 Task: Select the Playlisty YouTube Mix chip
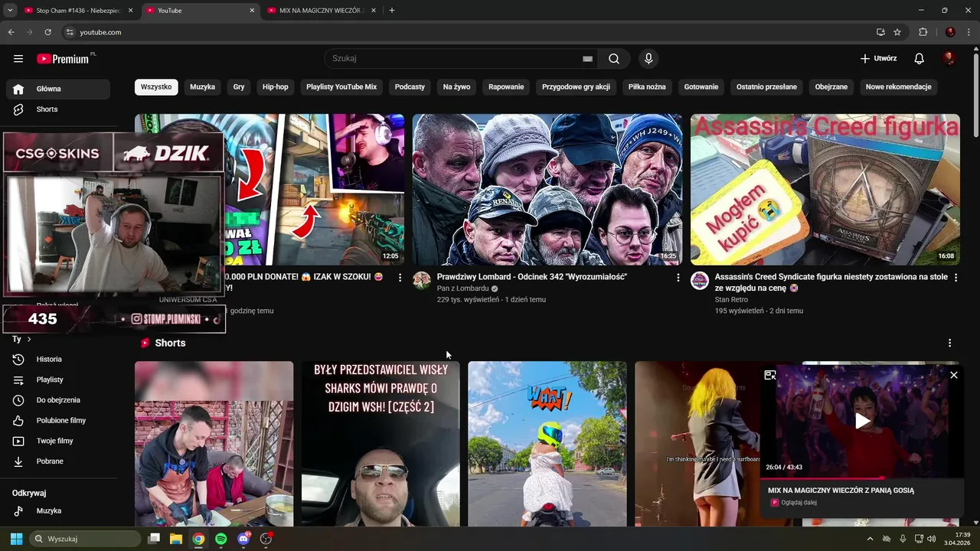(x=341, y=87)
